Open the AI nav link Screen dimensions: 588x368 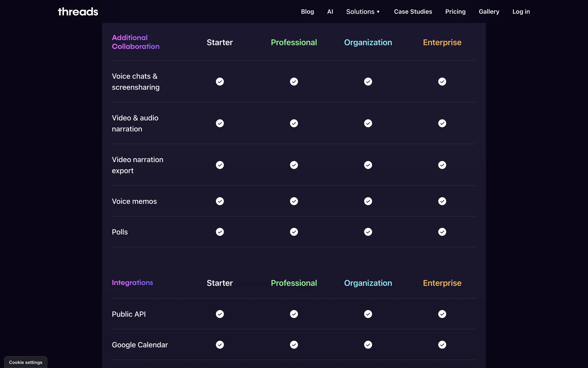[330, 12]
